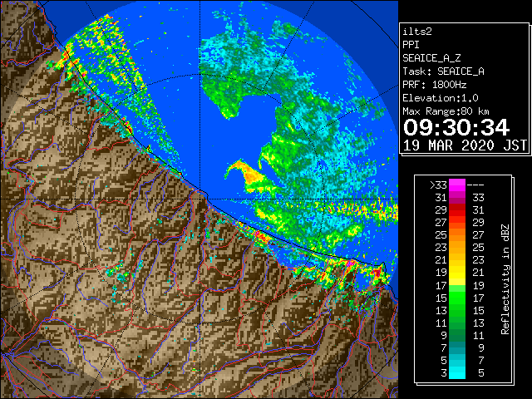Click the "PRF: 1800Hz" value
The image size is (532, 399).
[x=434, y=85]
